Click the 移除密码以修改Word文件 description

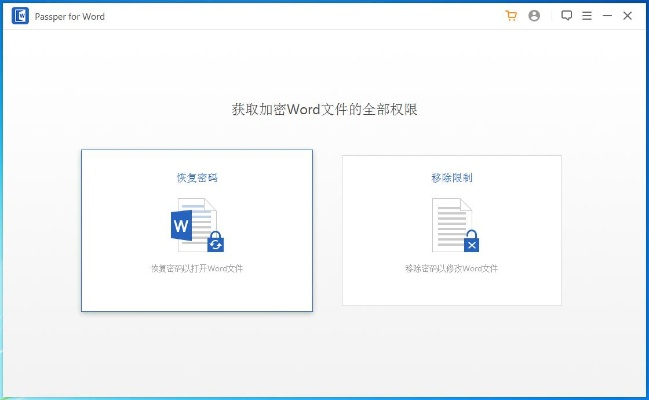point(452,268)
